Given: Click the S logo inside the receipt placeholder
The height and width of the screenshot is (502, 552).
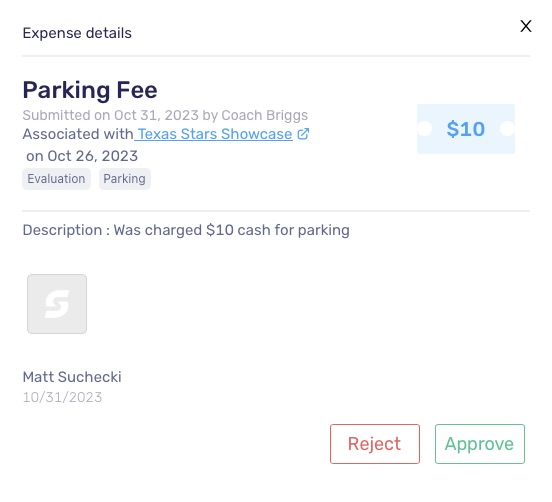Looking at the screenshot, I should 57,304.
